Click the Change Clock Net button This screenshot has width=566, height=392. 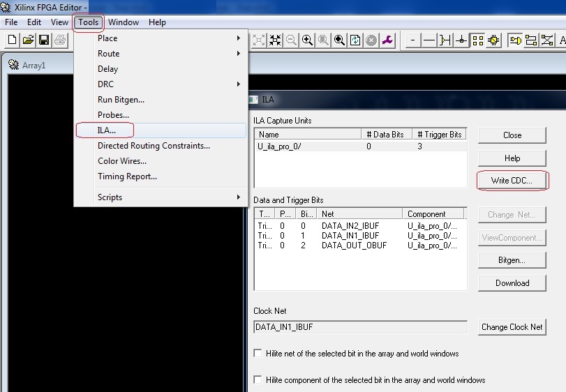click(512, 326)
